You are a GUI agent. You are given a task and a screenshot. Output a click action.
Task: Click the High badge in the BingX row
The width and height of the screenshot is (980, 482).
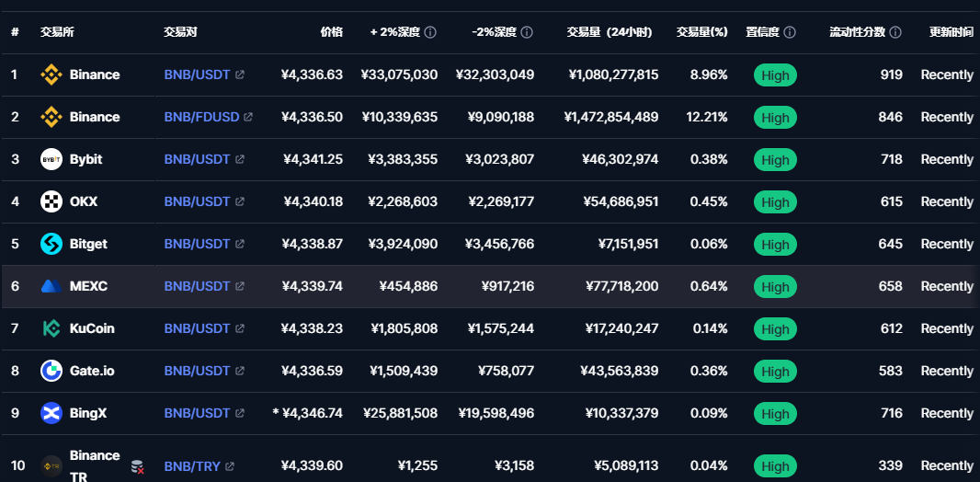coord(775,414)
